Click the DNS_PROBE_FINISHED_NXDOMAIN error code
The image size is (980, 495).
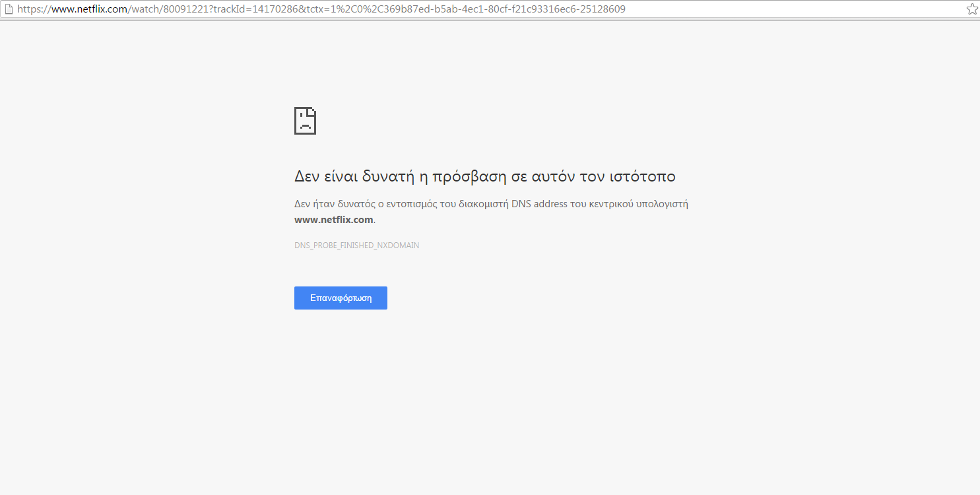click(356, 246)
